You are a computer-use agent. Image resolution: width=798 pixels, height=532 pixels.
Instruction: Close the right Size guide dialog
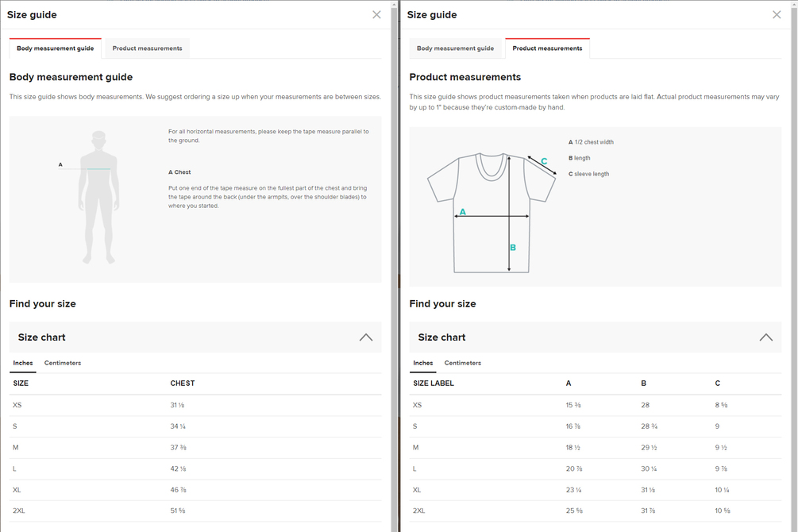777,14
